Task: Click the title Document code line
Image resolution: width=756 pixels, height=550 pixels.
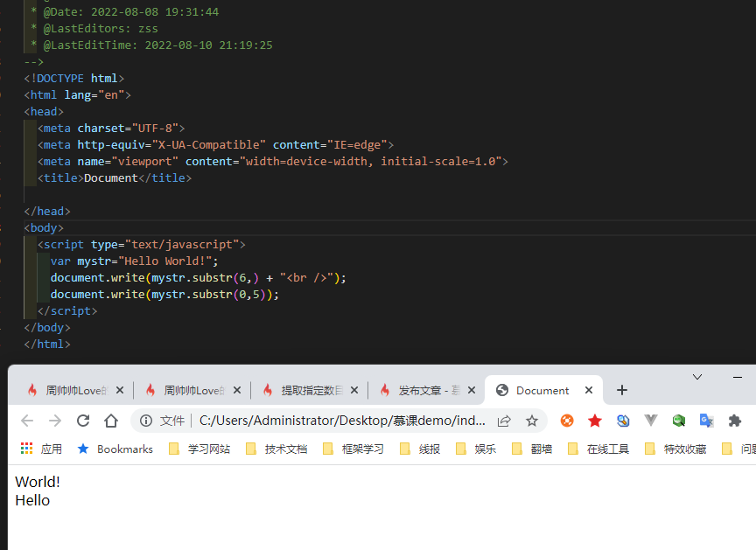Action: (115, 178)
